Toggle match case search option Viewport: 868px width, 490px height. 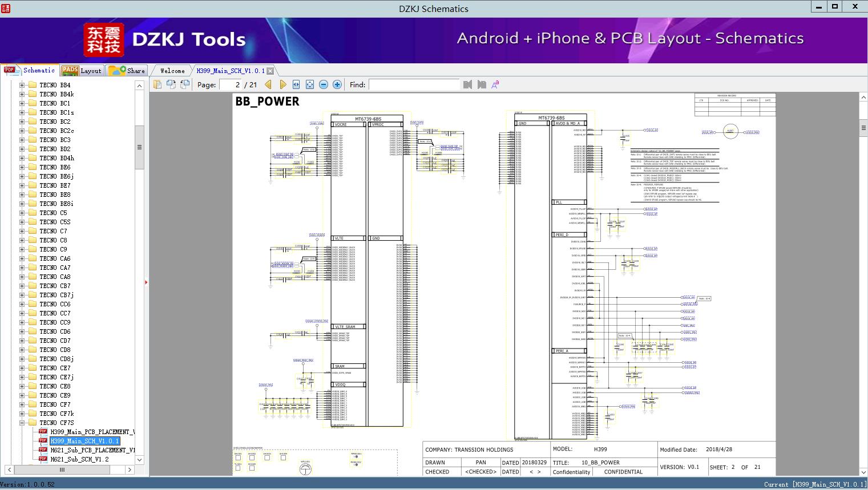495,84
